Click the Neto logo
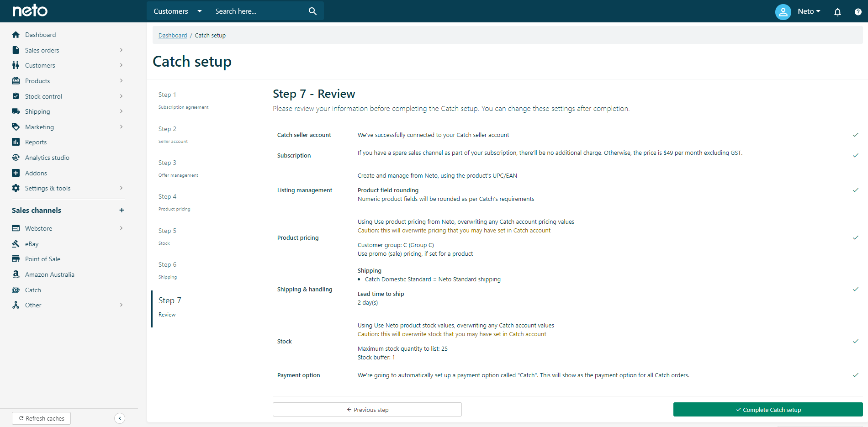The width and height of the screenshot is (868, 427). (x=30, y=11)
